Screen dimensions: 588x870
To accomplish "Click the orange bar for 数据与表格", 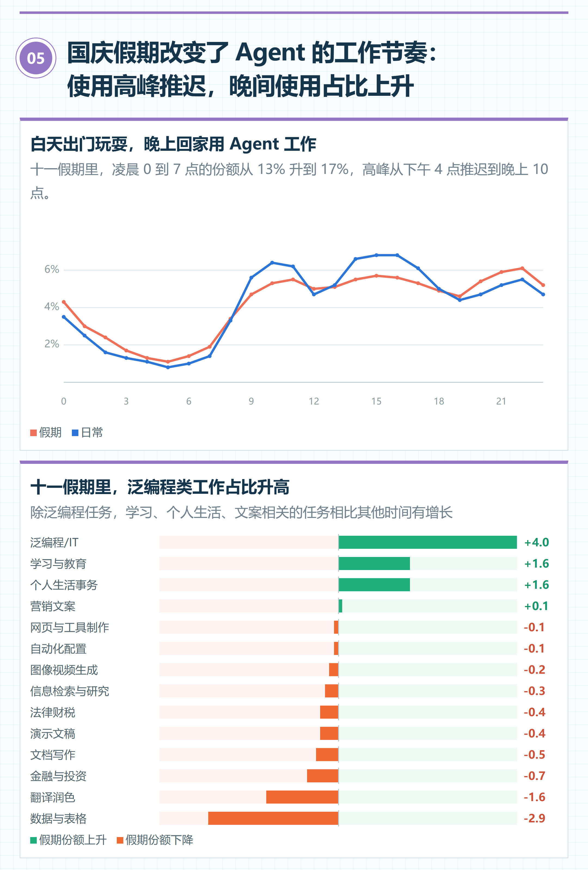I will [x=273, y=818].
